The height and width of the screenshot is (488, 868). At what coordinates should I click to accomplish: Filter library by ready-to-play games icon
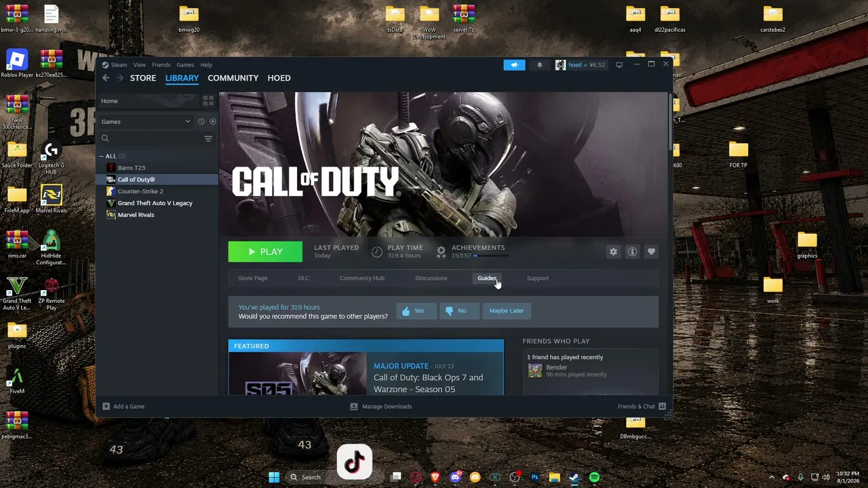click(212, 122)
